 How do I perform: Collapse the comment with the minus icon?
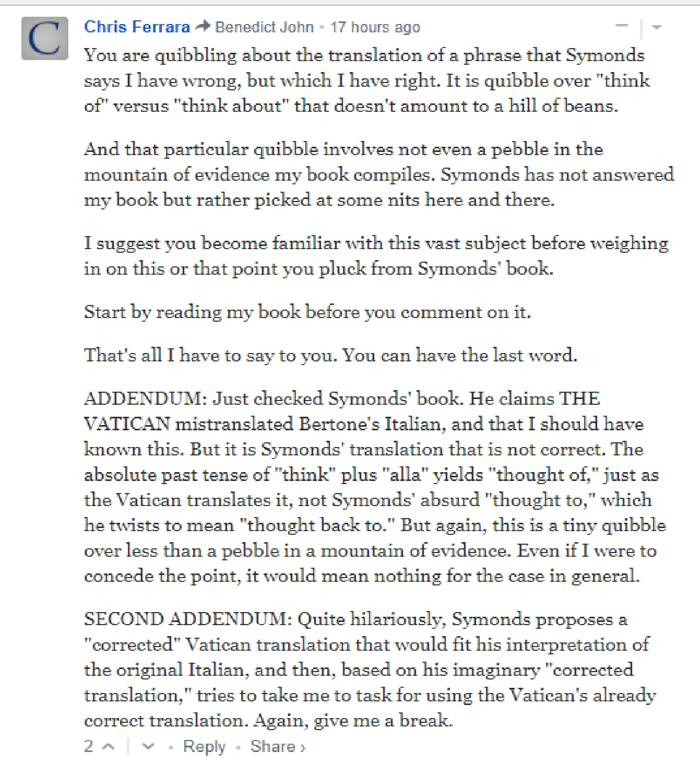(622, 26)
